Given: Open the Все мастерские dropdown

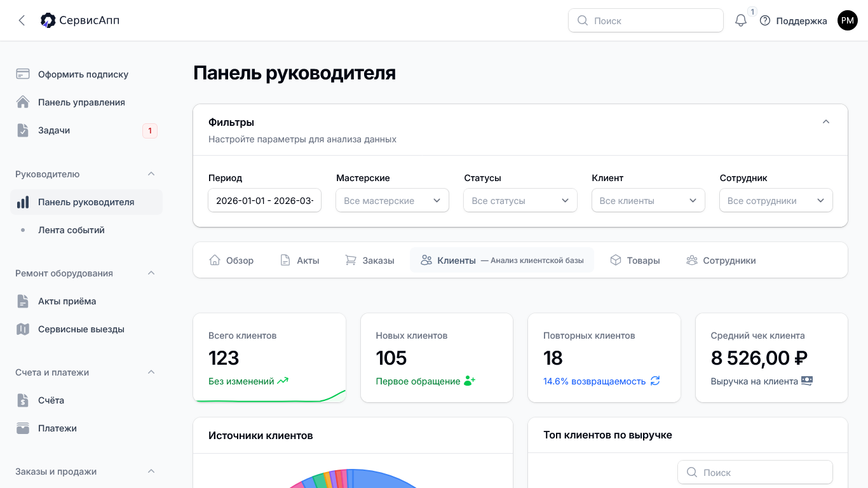Looking at the screenshot, I should 392,200.
